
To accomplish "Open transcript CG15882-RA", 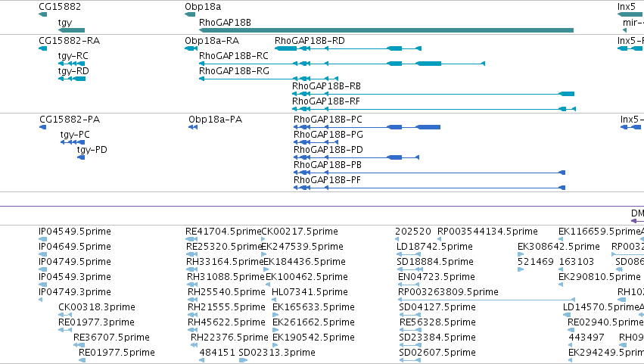I will click(x=69, y=41).
